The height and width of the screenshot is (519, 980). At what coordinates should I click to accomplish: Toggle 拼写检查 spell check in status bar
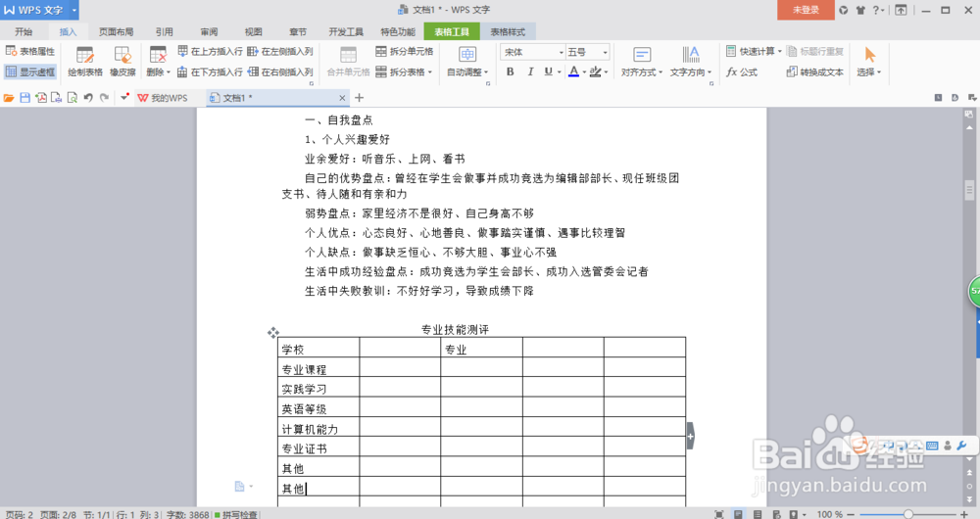click(236, 514)
